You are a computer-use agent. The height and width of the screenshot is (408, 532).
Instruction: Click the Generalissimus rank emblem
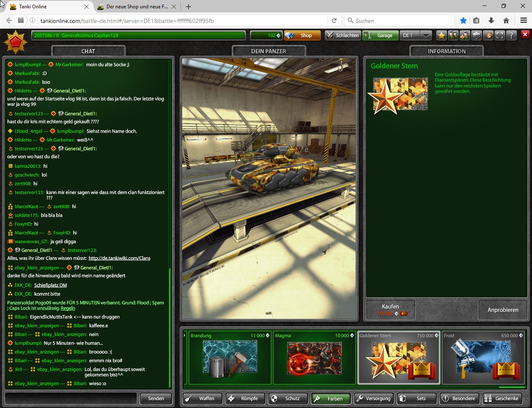[16, 42]
